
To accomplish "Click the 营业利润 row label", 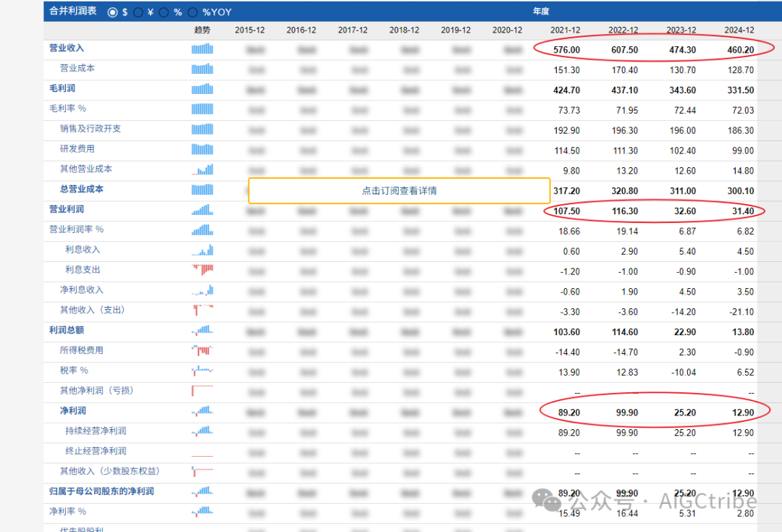I will point(67,209).
